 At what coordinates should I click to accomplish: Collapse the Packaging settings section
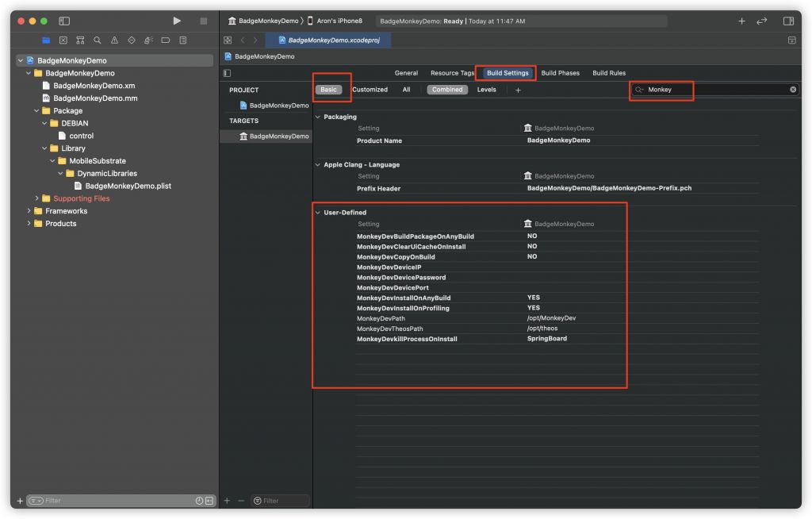318,117
